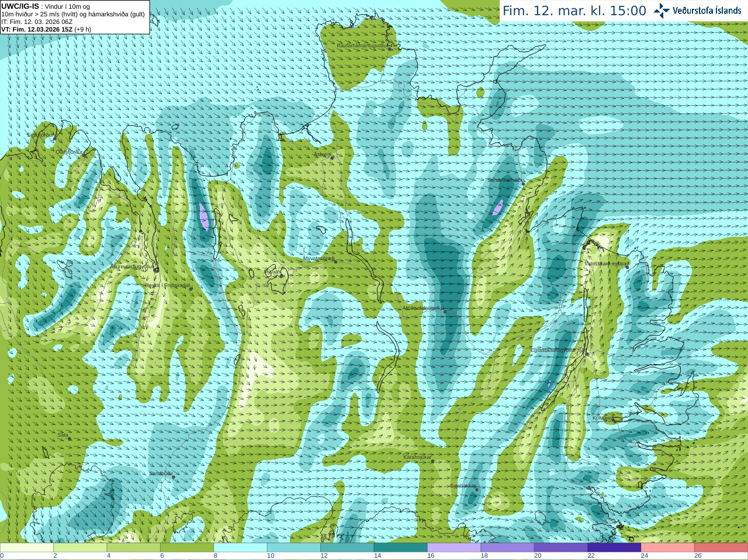
Task: Click the 0–2 m/s legend swatch
Action: click(x=27, y=548)
